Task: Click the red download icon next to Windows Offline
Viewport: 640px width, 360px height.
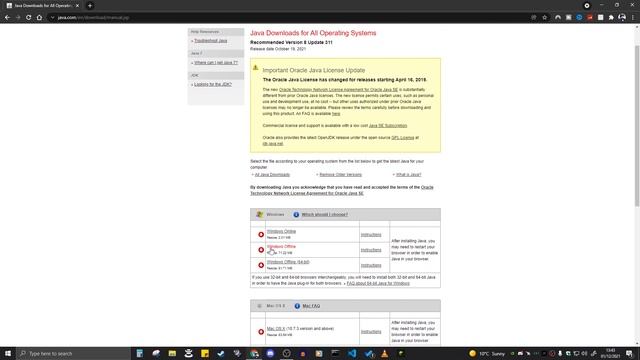Action: pyautogui.click(x=261, y=250)
